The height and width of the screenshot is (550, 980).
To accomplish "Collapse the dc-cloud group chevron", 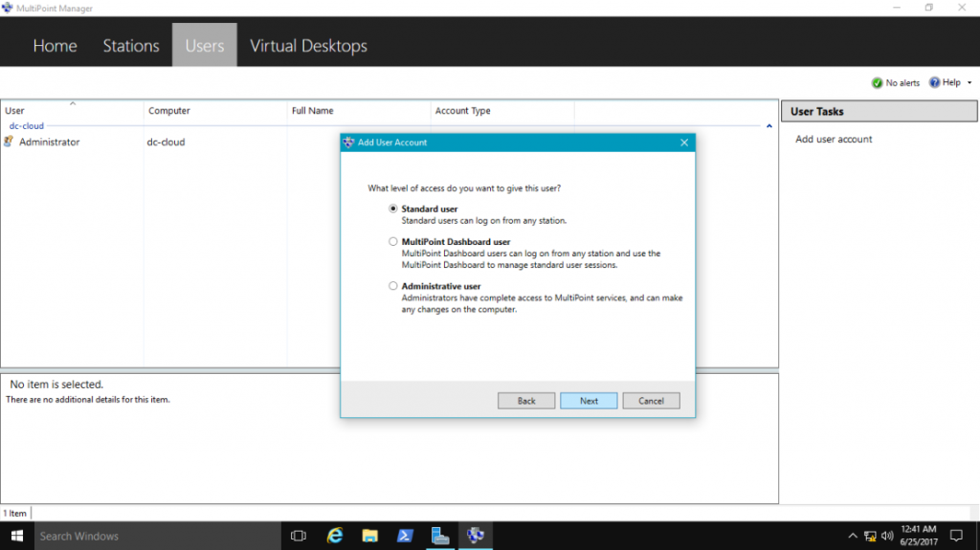I will (x=769, y=125).
